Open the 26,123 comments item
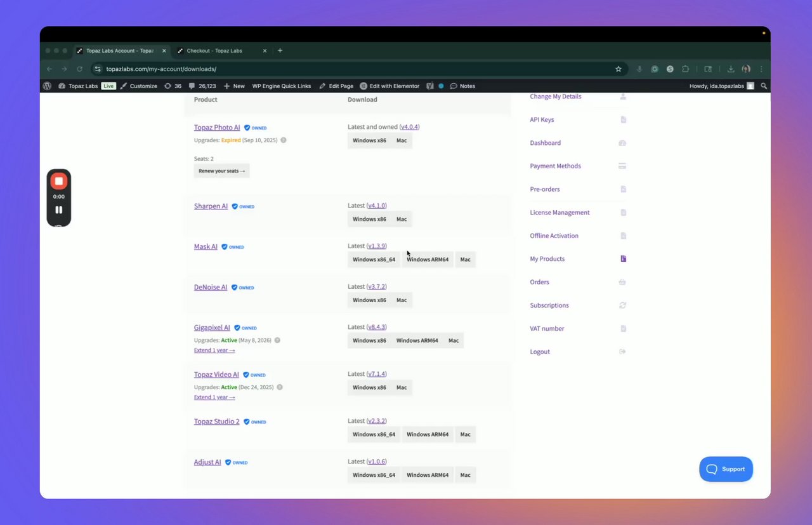The width and height of the screenshot is (812, 525). click(x=202, y=86)
